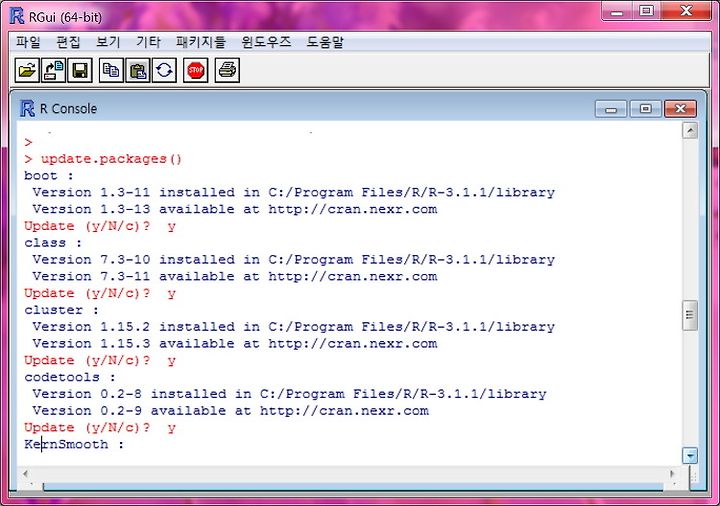This screenshot has width=720, height=506.
Task: Open the 기타 menu
Action: (x=148, y=42)
